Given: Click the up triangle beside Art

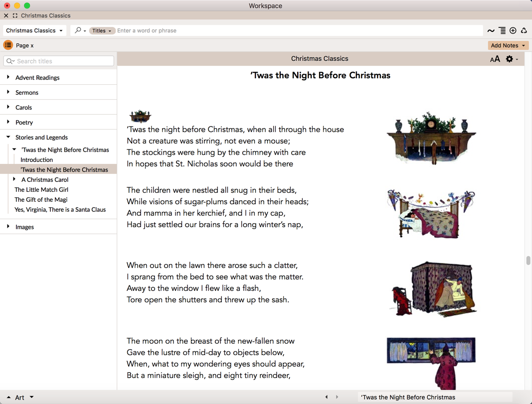Looking at the screenshot, I should click(x=9, y=397).
